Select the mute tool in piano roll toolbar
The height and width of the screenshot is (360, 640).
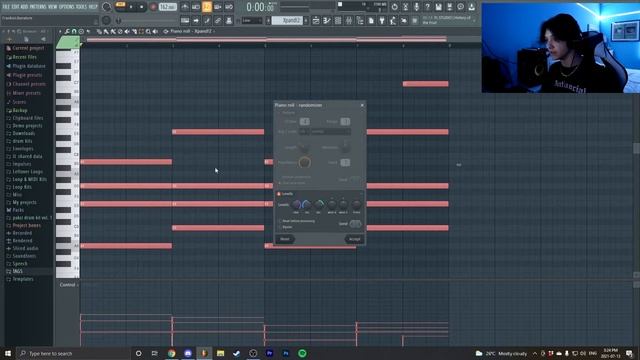(x=127, y=31)
